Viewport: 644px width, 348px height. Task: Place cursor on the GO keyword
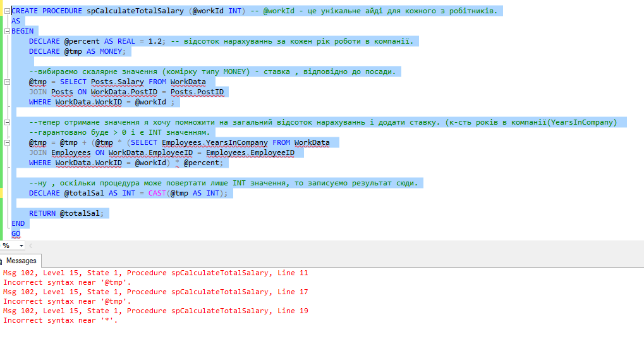click(16, 234)
